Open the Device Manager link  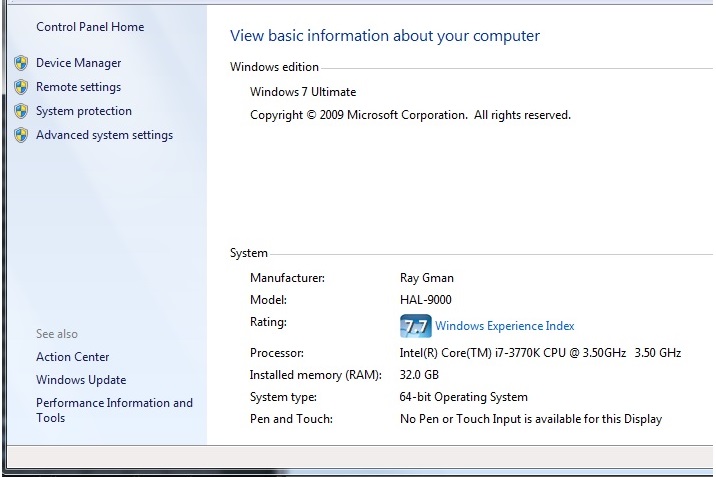point(78,63)
